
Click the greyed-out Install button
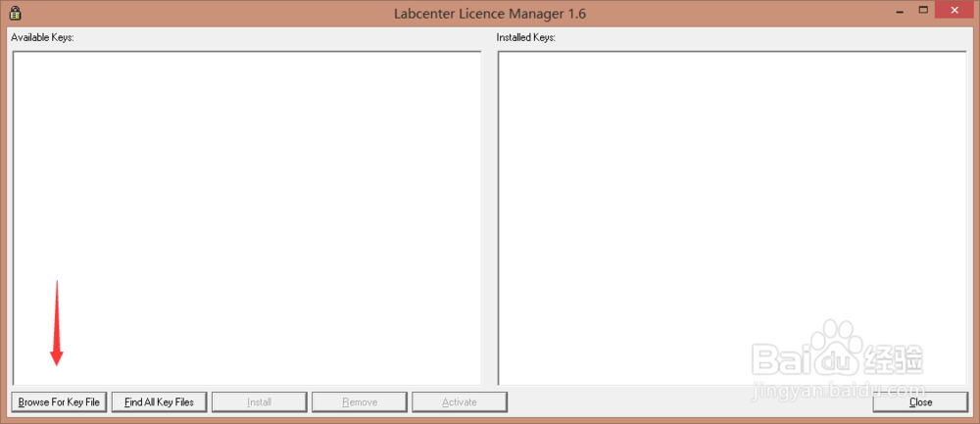point(260,402)
